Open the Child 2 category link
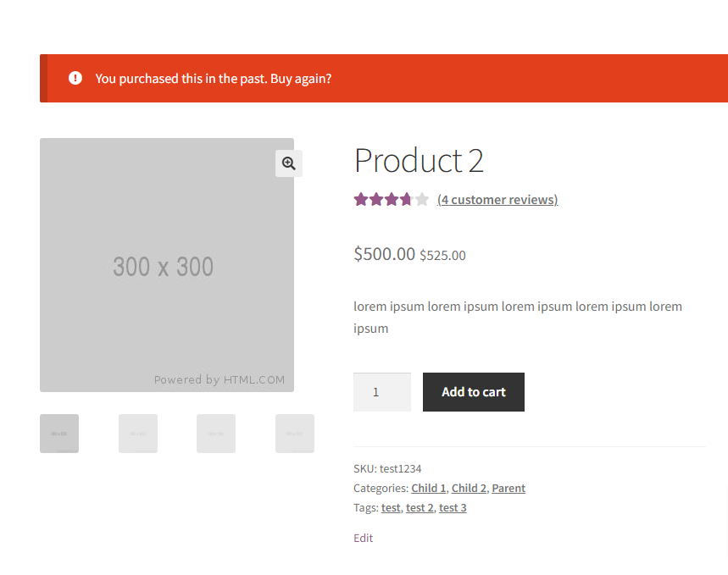This screenshot has width=728, height=575. click(469, 489)
